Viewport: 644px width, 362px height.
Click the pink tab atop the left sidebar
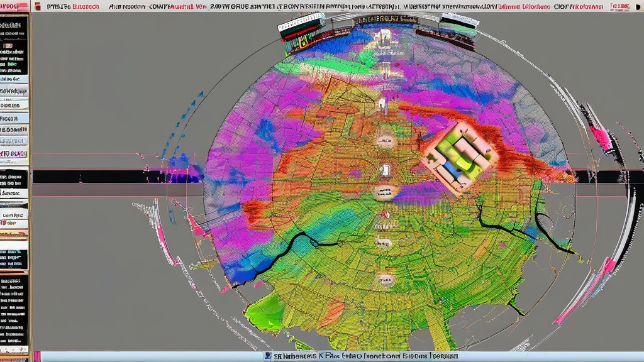click(14, 6)
